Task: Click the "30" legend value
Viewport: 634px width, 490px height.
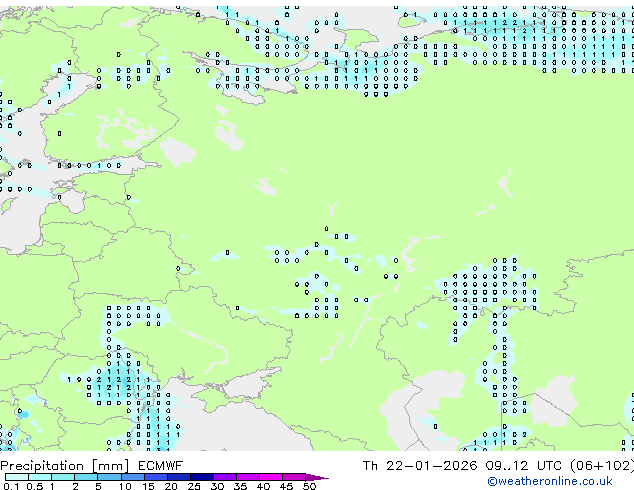Action: (217, 486)
